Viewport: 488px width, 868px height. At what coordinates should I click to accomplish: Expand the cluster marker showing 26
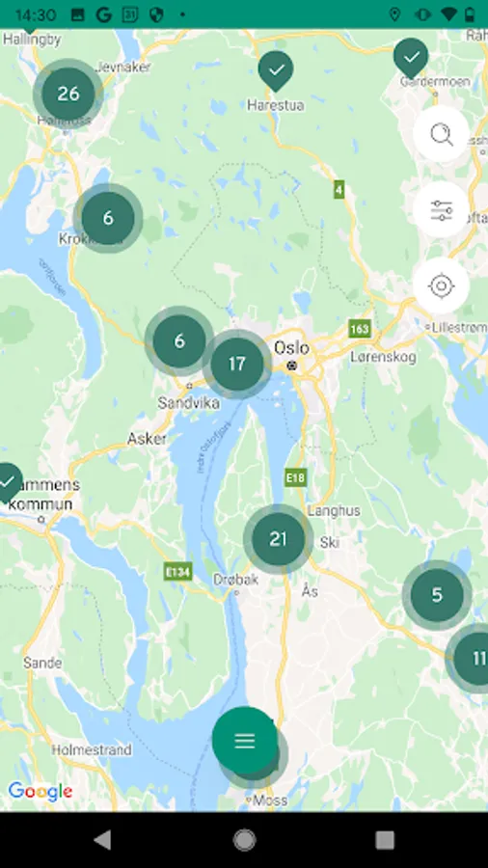point(68,94)
